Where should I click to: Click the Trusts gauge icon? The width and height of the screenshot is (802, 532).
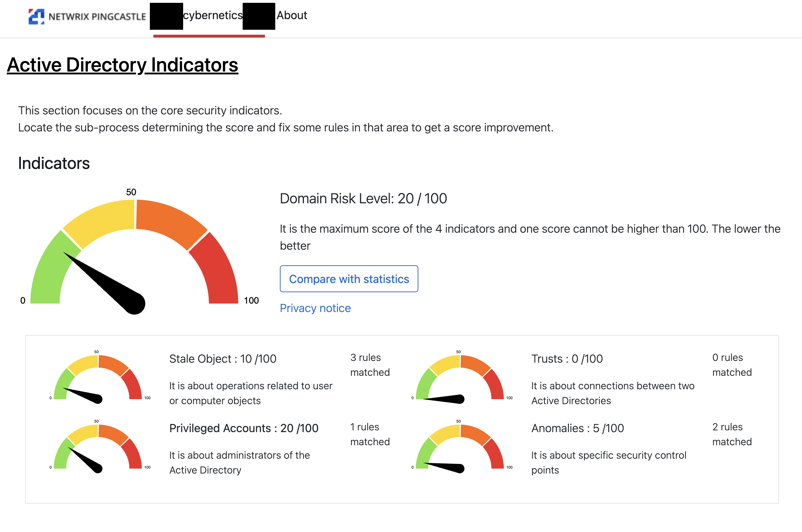point(460,378)
